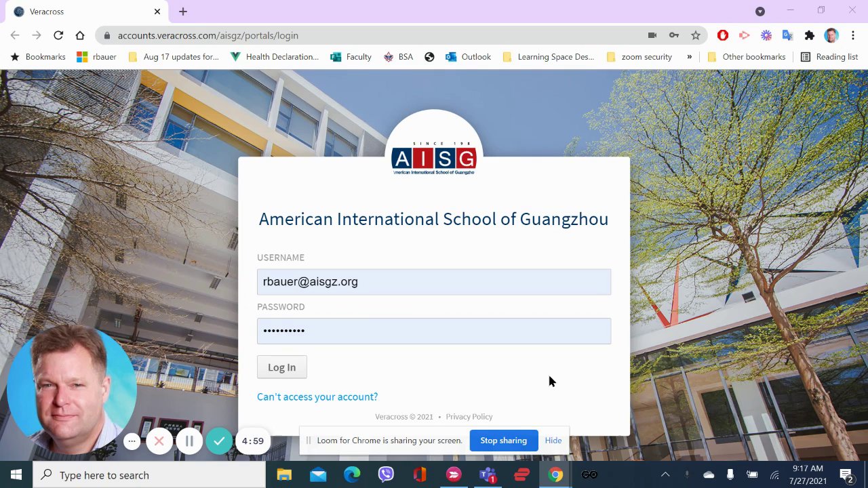
Task: Click the camera icon in address bar
Action: [652, 35]
